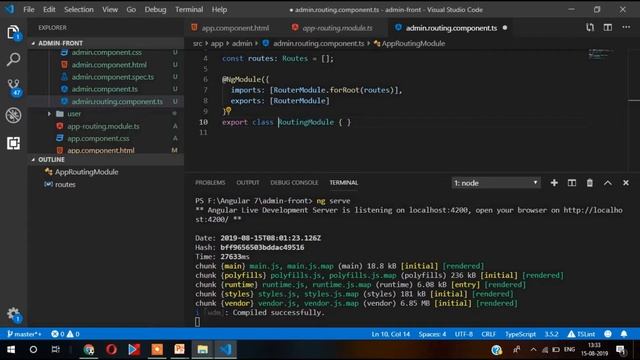Open the Selection menu

pos(79,9)
